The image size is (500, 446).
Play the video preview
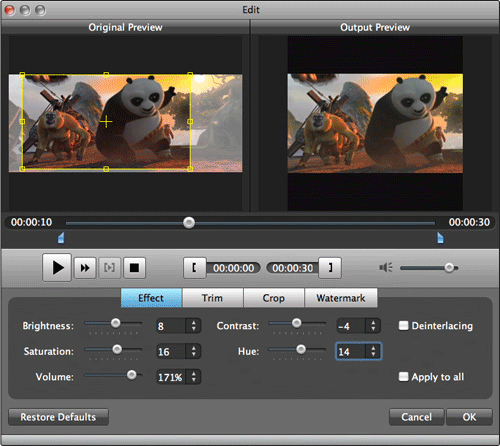pyautogui.click(x=57, y=267)
